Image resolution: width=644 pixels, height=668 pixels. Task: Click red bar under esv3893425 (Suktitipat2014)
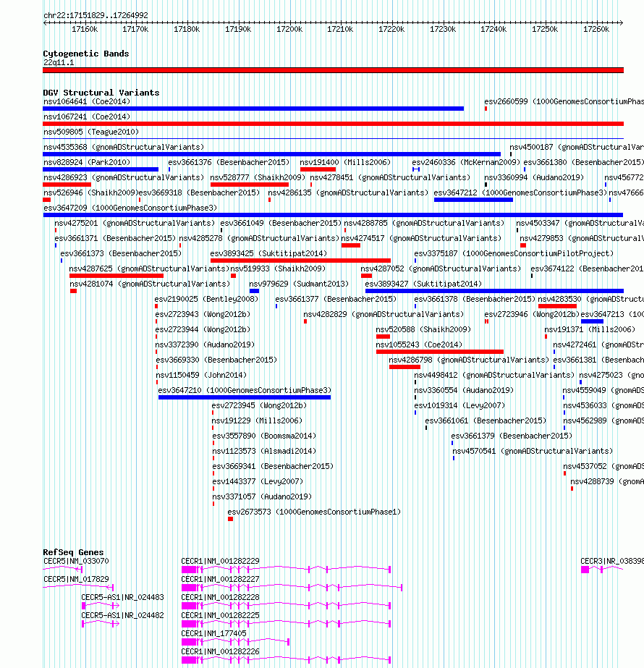301,261
